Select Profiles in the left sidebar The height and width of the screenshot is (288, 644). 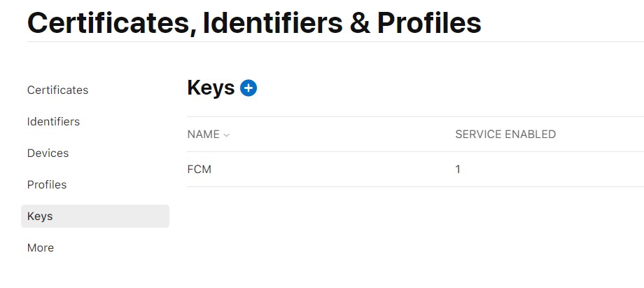(x=47, y=185)
